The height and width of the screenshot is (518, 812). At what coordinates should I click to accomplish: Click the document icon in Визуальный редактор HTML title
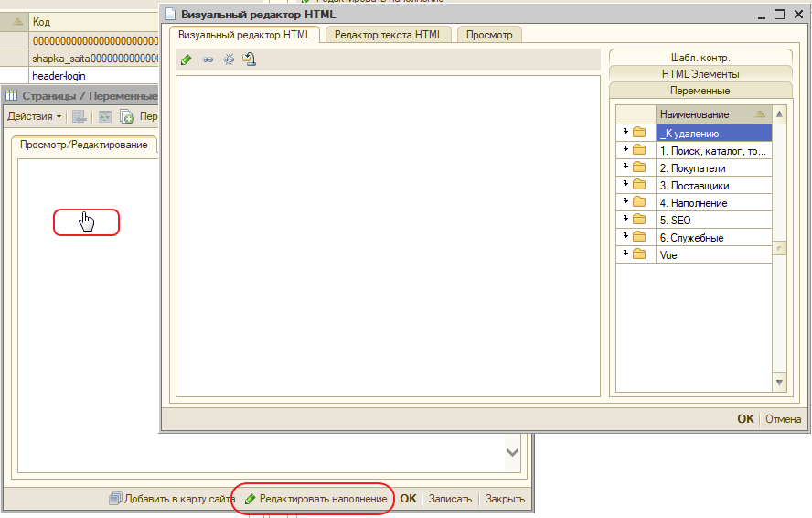170,14
